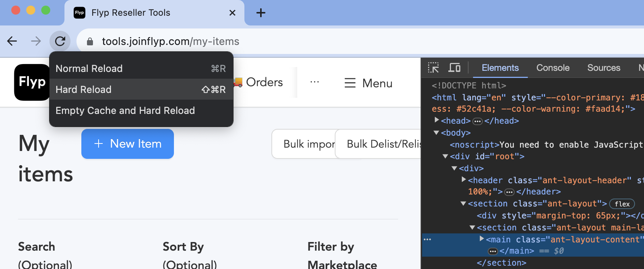Screen dimensions: 644x269
Task: Expand the head element in DOM tree
Action: (x=437, y=120)
